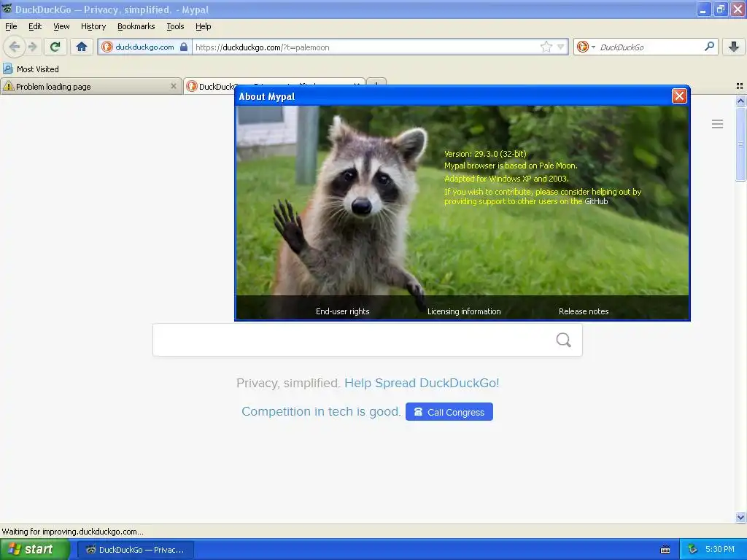Open the View menu
This screenshot has height=560, width=747.
click(61, 26)
